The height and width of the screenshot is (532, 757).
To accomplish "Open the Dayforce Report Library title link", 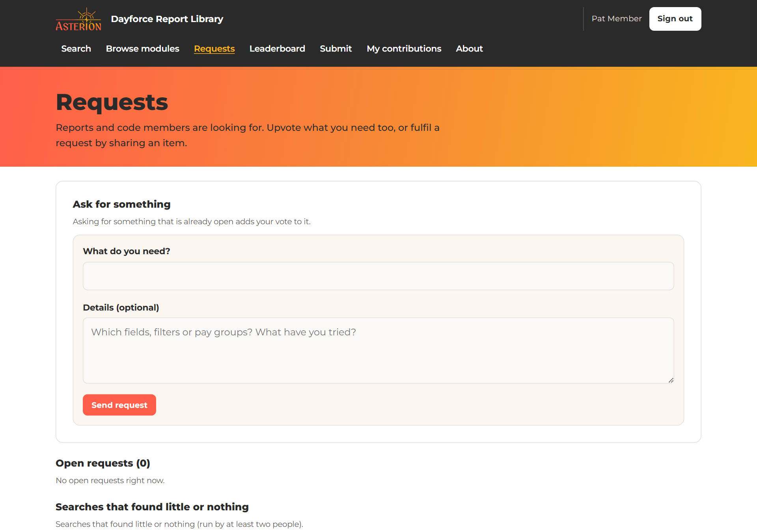I will [167, 19].
